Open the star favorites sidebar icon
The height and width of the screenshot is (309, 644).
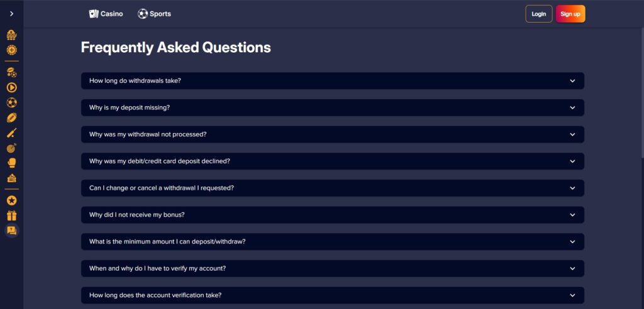(x=11, y=200)
